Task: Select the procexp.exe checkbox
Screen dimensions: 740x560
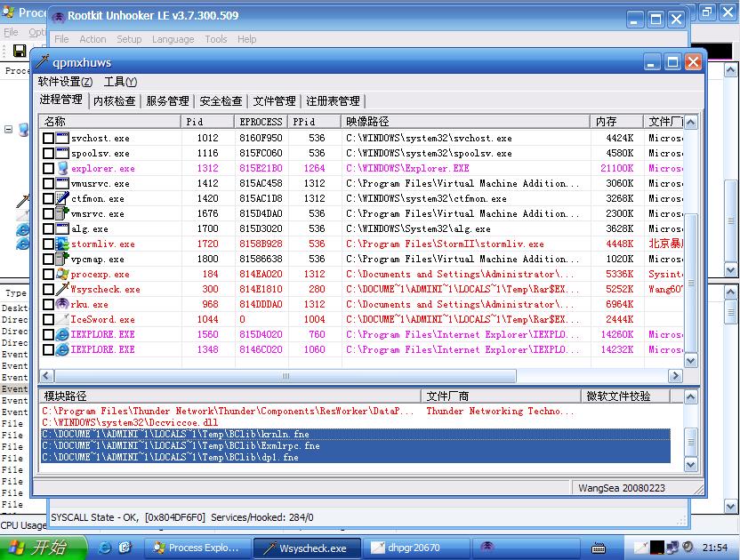Action: point(48,274)
